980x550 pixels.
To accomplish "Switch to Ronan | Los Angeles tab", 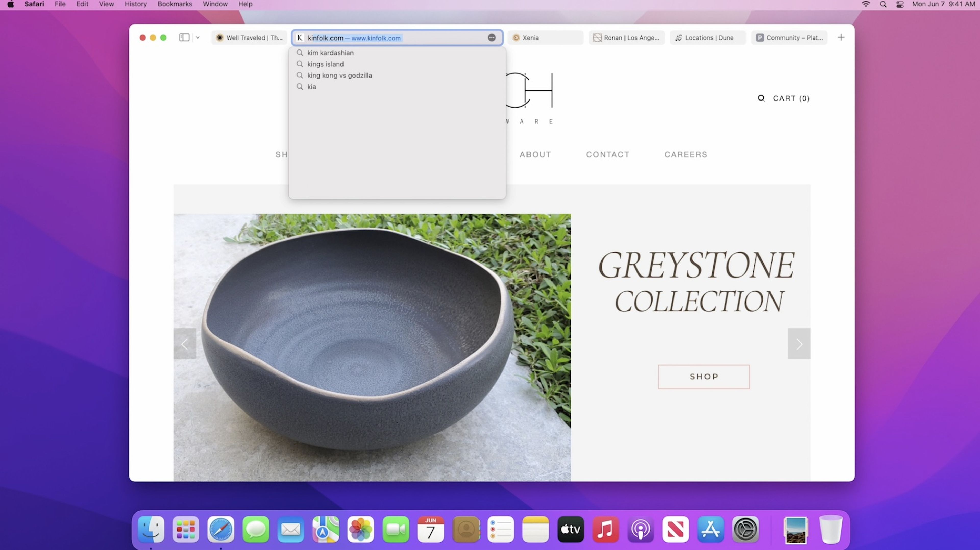I will point(627,38).
